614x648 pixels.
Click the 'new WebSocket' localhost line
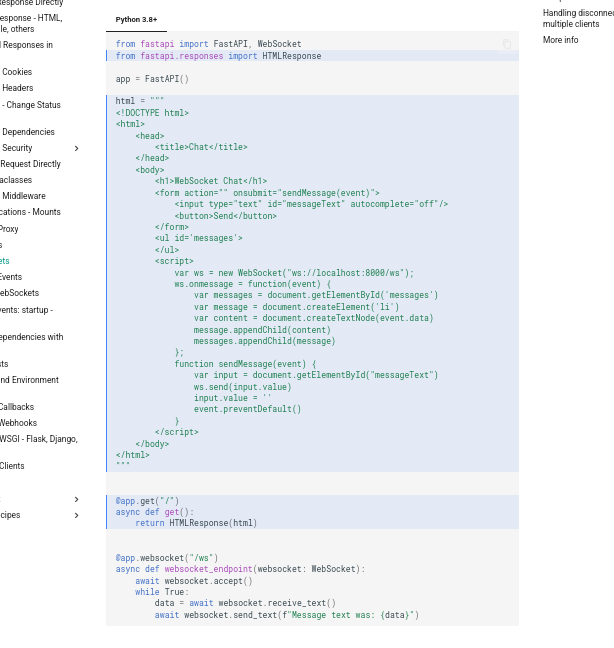pyautogui.click(x=294, y=273)
